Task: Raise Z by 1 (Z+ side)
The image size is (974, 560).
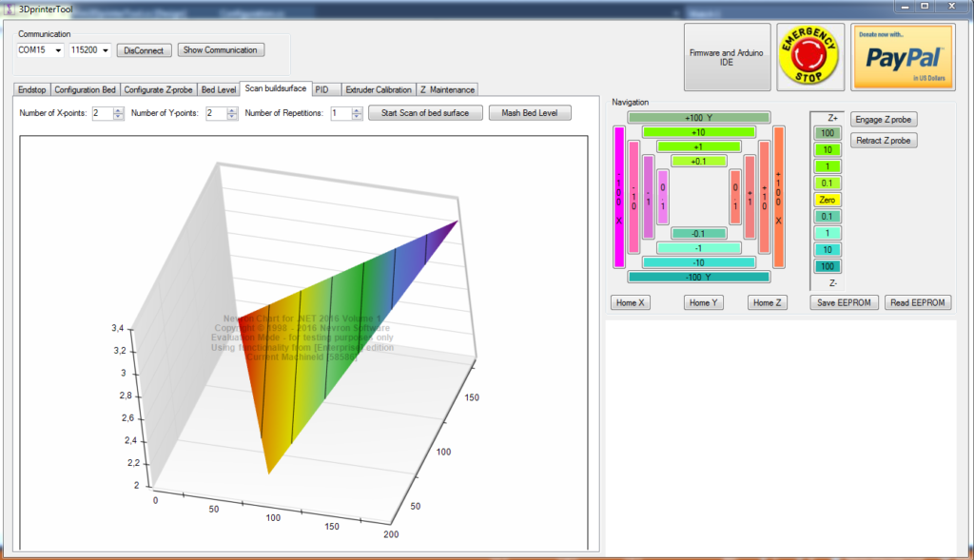Action: coord(828,166)
